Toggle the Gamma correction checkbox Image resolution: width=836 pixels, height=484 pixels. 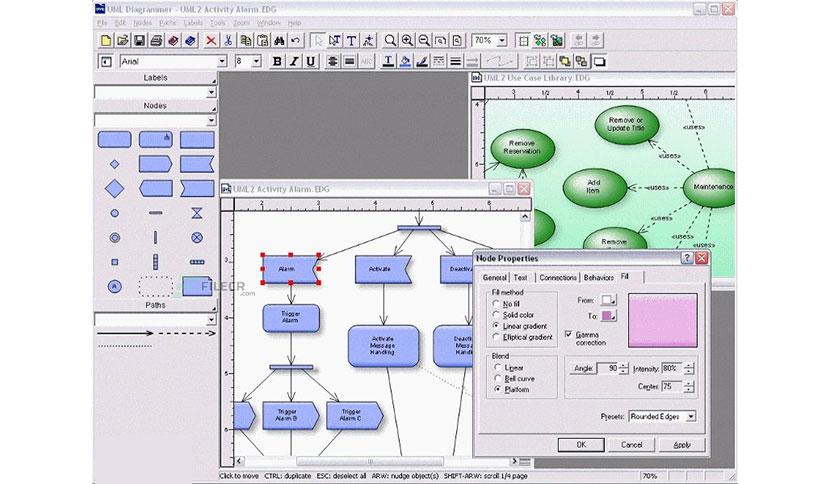pyautogui.click(x=568, y=334)
